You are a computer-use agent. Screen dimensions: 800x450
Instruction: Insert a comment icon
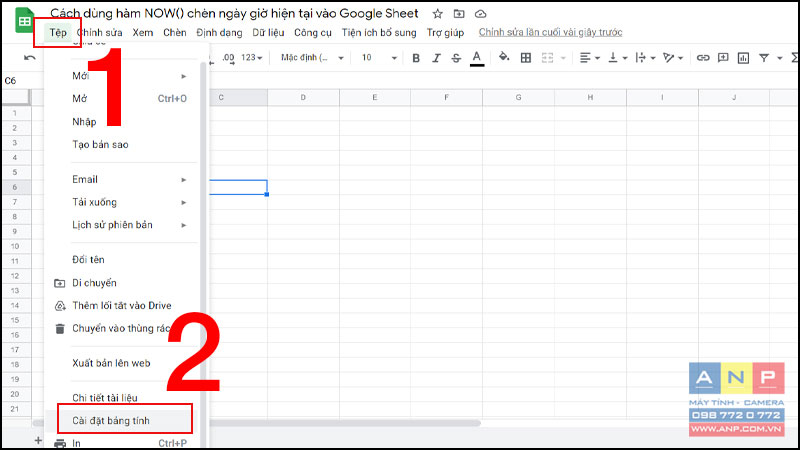[x=723, y=58]
